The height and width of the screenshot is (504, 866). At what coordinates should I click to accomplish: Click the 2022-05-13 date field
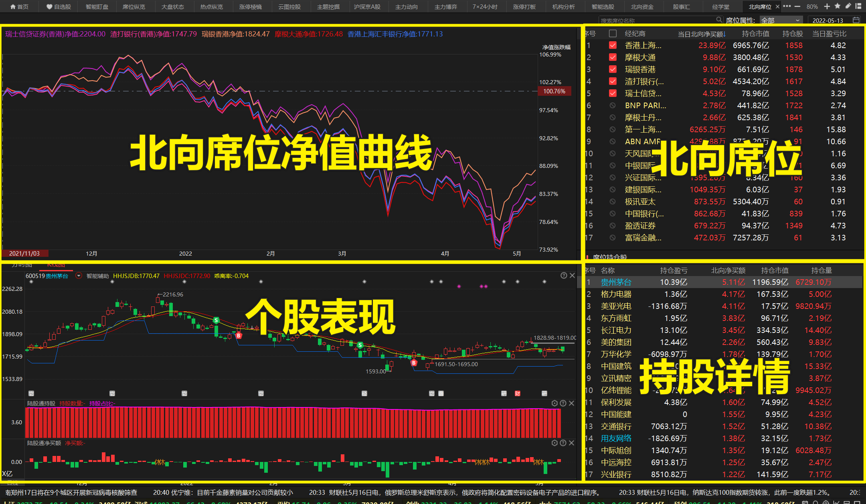[828, 20]
